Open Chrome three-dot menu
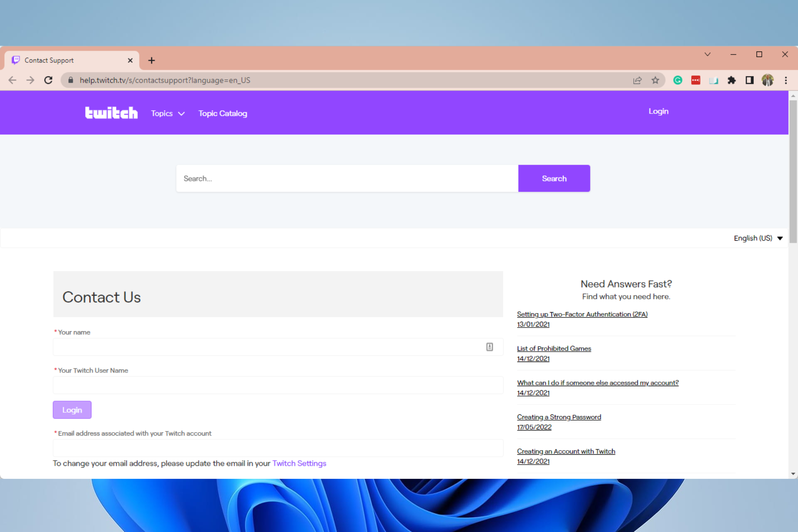This screenshot has width=798, height=532. [x=786, y=80]
